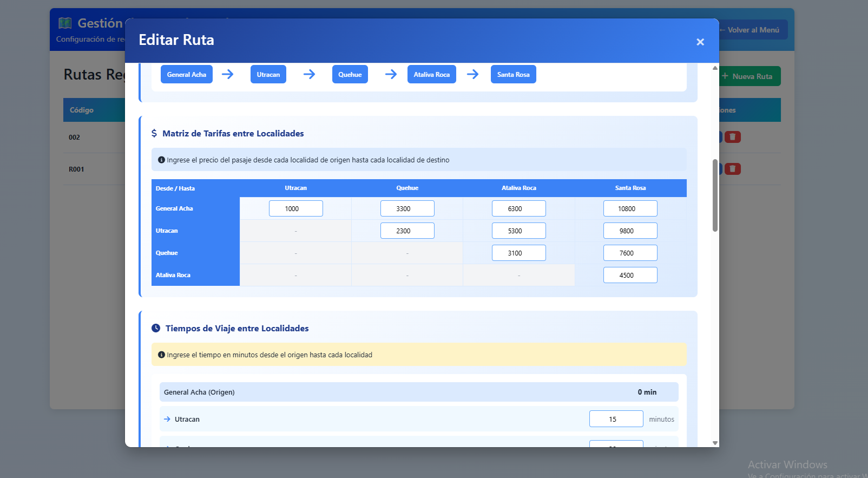
Task: Edit General Acha to Santa Rosa fare
Action: pyautogui.click(x=630, y=208)
